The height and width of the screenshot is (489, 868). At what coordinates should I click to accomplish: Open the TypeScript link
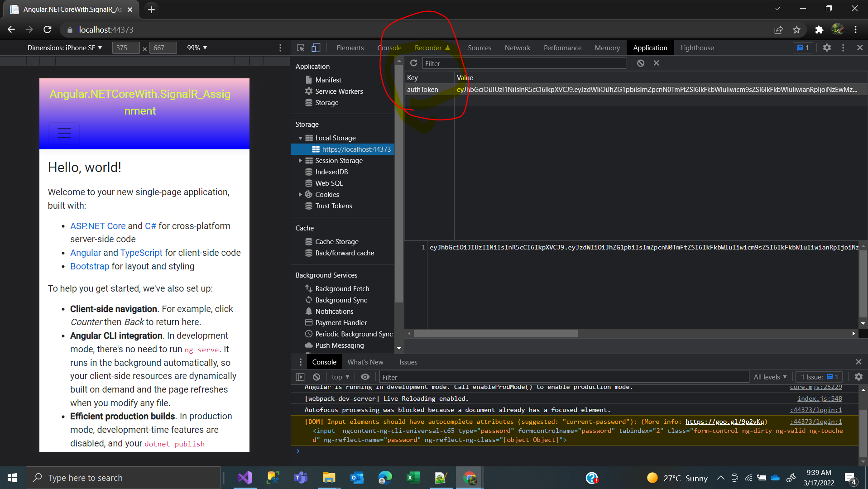point(141,253)
